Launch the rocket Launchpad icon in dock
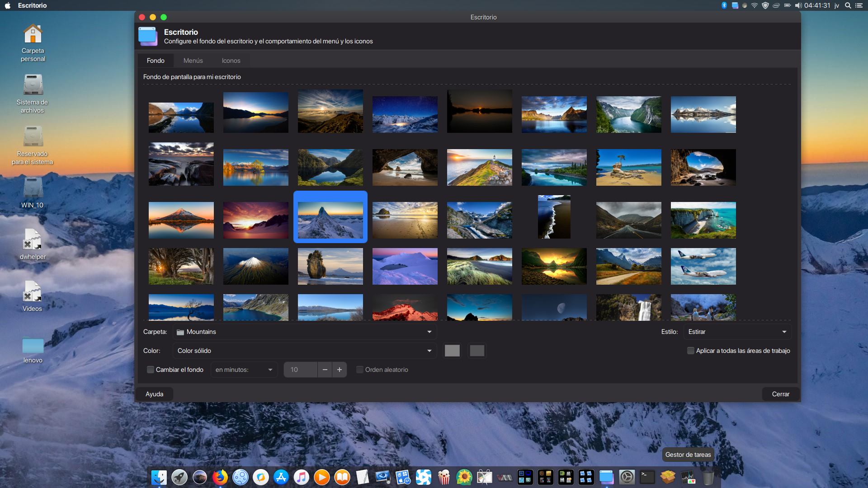868x488 pixels. coord(179,477)
